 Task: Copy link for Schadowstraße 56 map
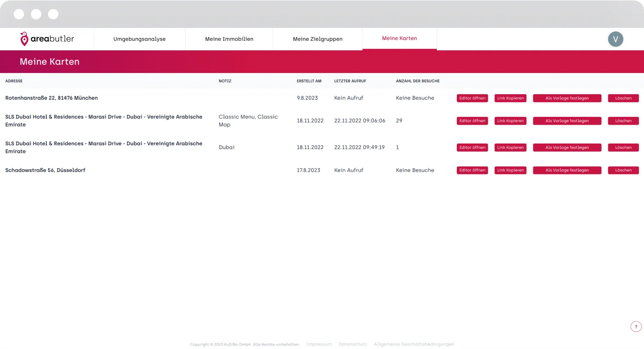tap(510, 170)
